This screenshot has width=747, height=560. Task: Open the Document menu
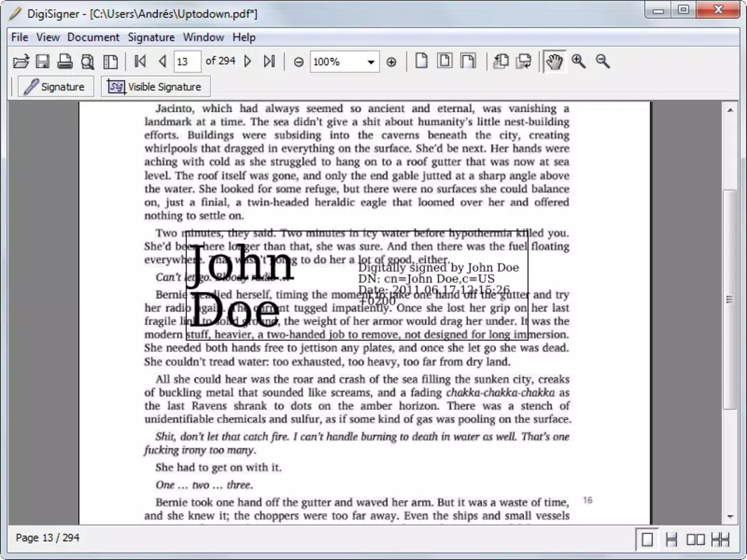[93, 37]
